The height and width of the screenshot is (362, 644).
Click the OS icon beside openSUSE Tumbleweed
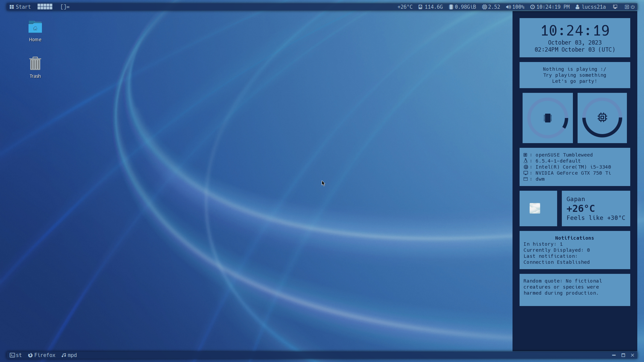point(526,155)
